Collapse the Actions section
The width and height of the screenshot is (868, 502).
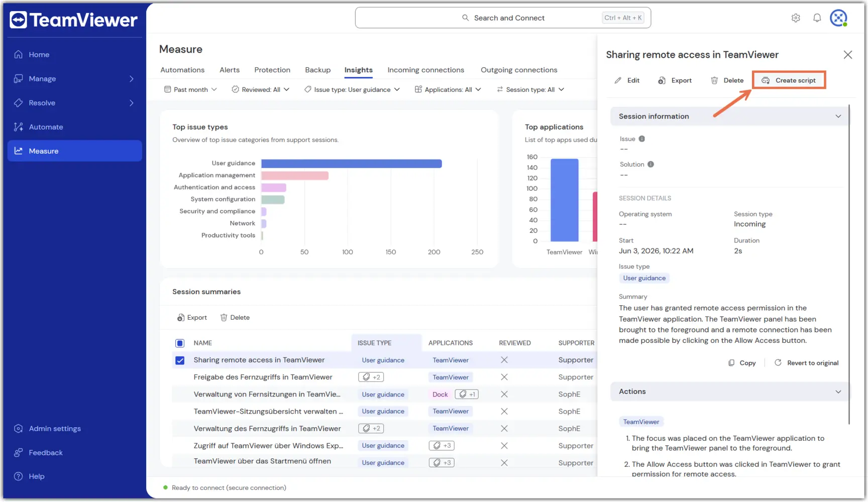click(x=838, y=392)
